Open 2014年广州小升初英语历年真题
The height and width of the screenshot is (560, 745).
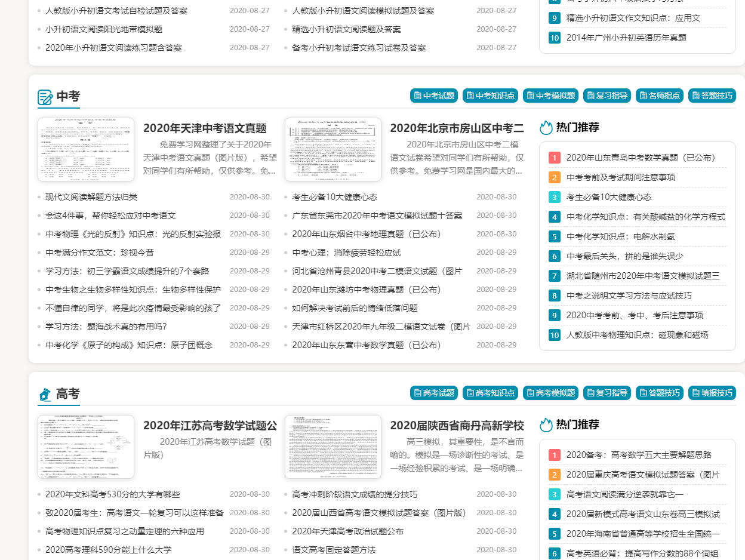pyautogui.click(x=627, y=37)
